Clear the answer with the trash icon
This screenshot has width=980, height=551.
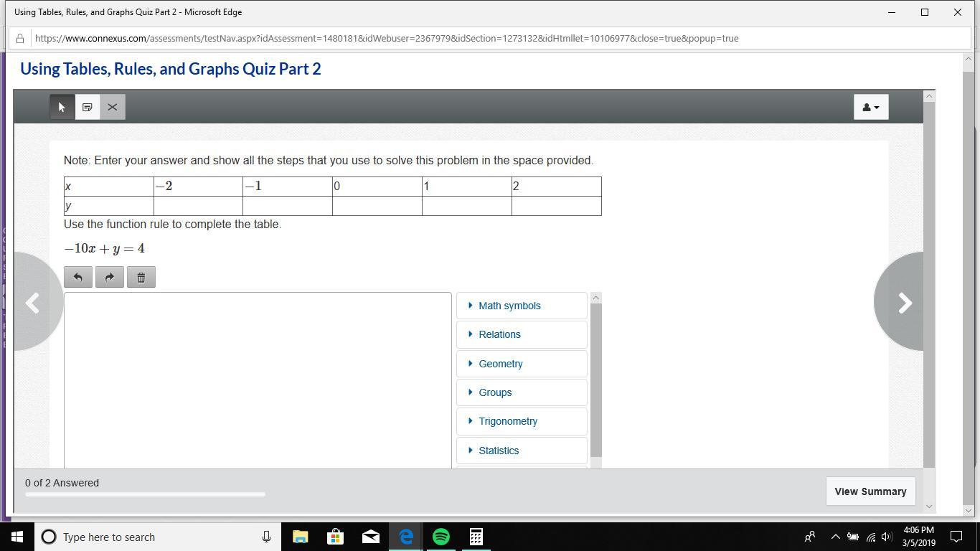pyautogui.click(x=141, y=277)
